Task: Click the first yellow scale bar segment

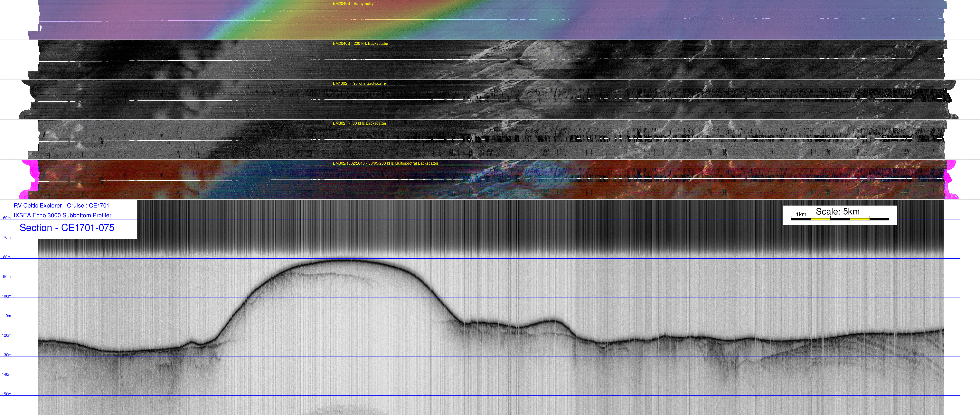Action: click(820, 219)
